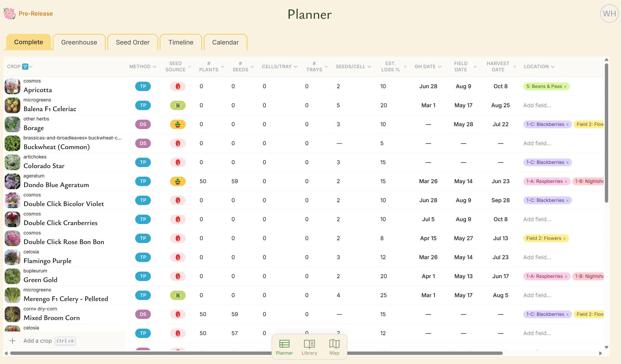This screenshot has height=364, width=621.
Task: Click Add field for Double Click Cranberries
Action: pyautogui.click(x=537, y=219)
